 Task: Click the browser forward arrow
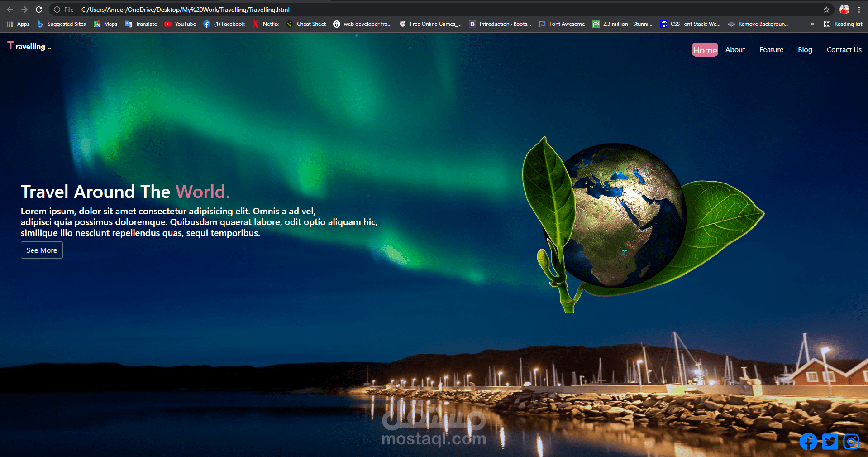[x=24, y=10]
